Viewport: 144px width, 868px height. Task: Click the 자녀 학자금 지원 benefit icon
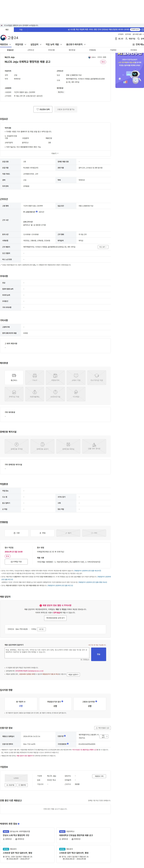(x=97, y=377)
